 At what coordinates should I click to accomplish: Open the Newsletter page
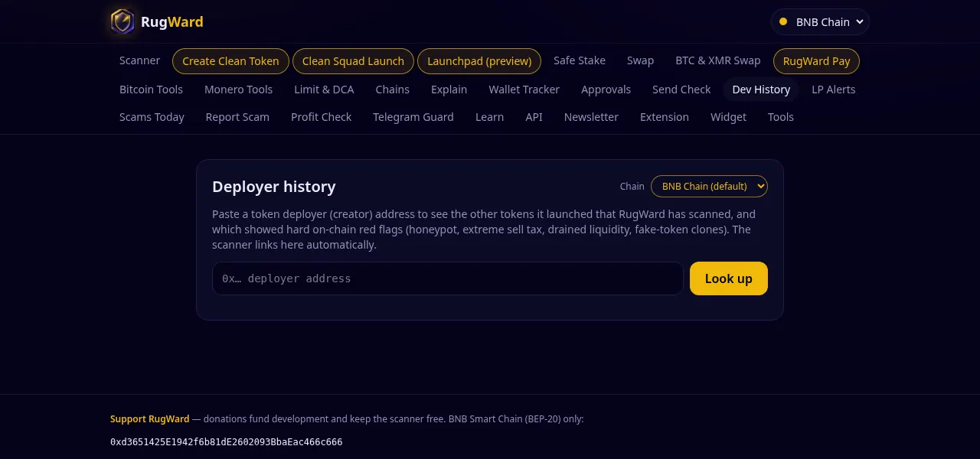pos(591,117)
